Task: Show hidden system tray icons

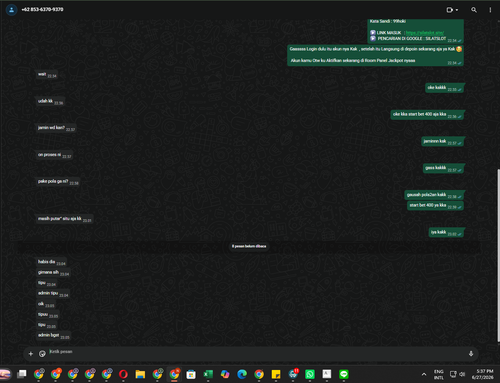Action: (424, 374)
